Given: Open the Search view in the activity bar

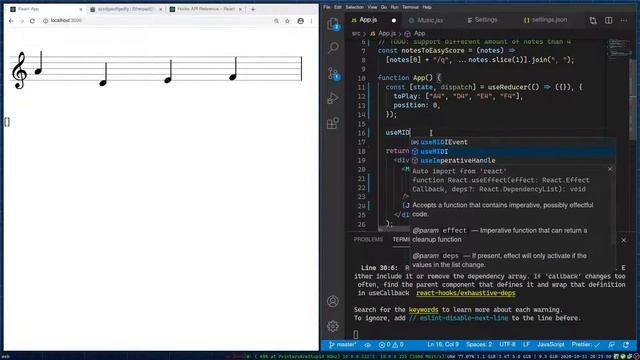Looking at the screenshot, I should pyautogui.click(x=333, y=48).
